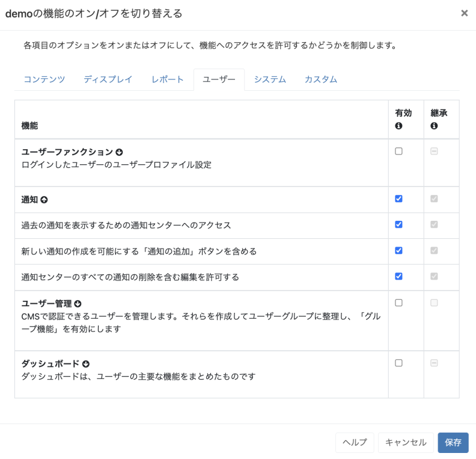This screenshot has height=459, width=476.
Task: Uncheck 有効 for 「通知の追加」ボタン row
Action: click(x=398, y=251)
